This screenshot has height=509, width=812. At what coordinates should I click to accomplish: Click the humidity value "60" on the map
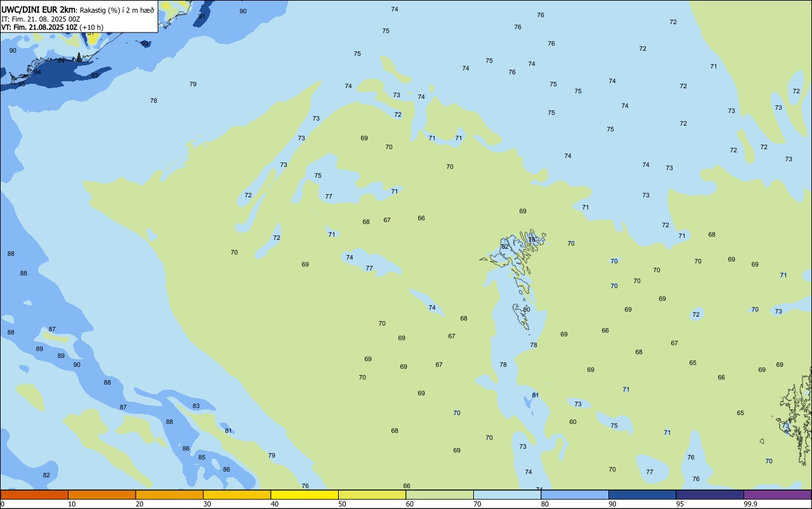(x=573, y=422)
